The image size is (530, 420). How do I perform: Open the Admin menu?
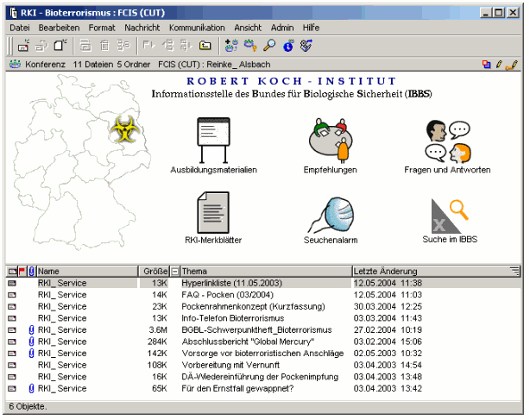(x=282, y=28)
